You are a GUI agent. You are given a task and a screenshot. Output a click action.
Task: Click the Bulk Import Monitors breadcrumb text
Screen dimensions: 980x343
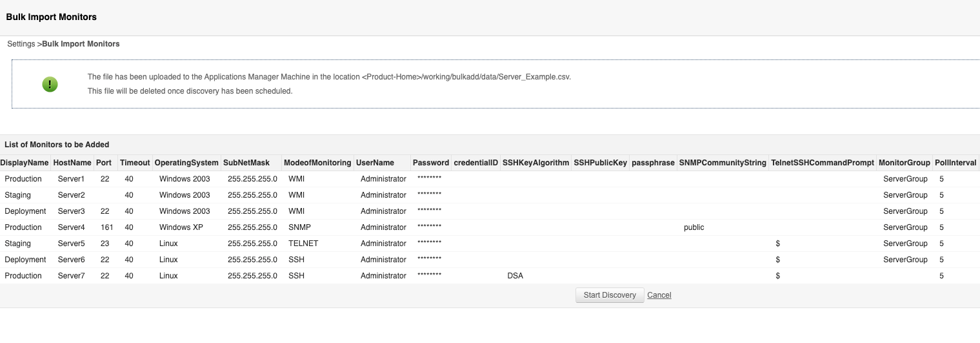pos(81,44)
